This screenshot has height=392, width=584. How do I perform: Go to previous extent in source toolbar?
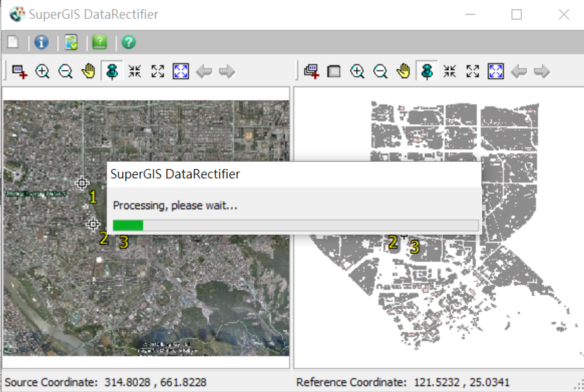[x=204, y=71]
